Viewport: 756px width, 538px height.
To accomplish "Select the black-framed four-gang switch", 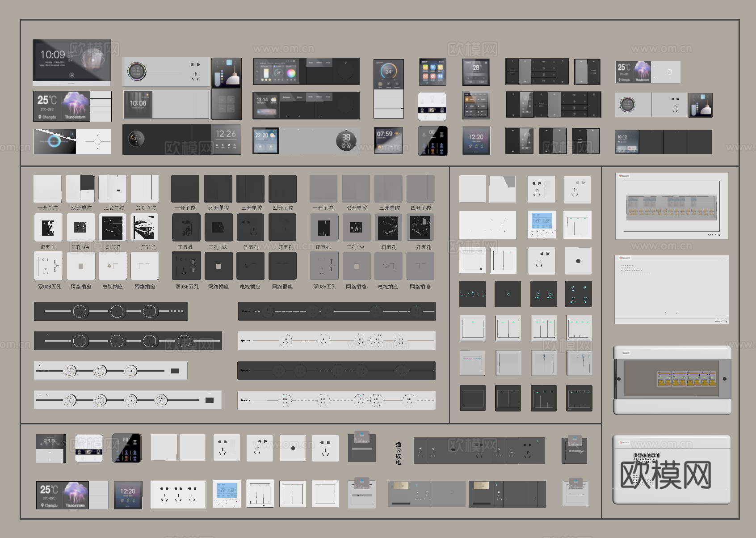I will point(580,398).
